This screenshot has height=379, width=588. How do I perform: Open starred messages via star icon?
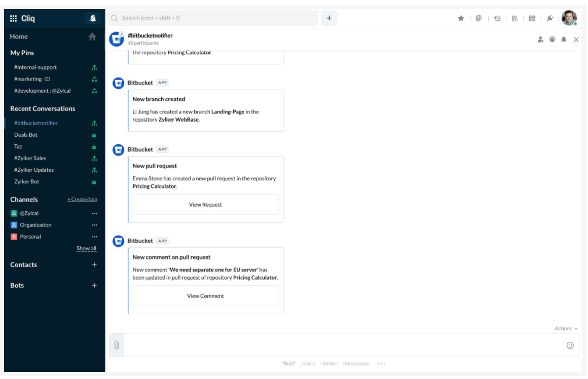(x=461, y=18)
